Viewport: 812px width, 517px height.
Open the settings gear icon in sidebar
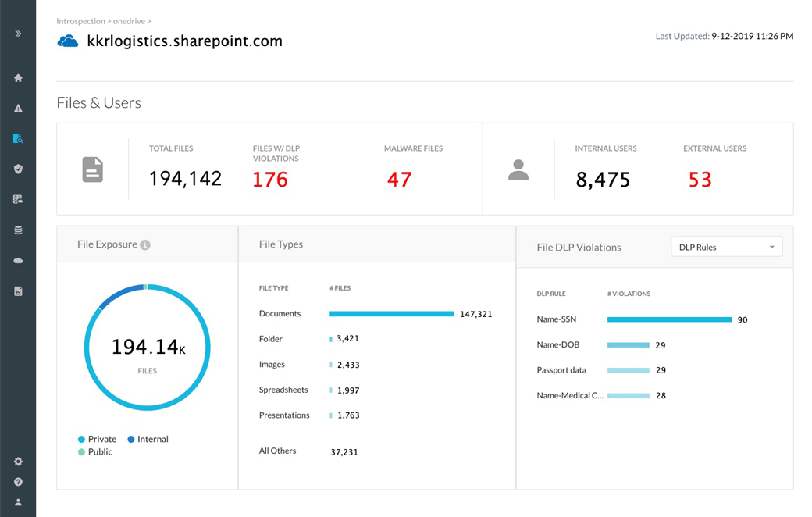click(18, 462)
